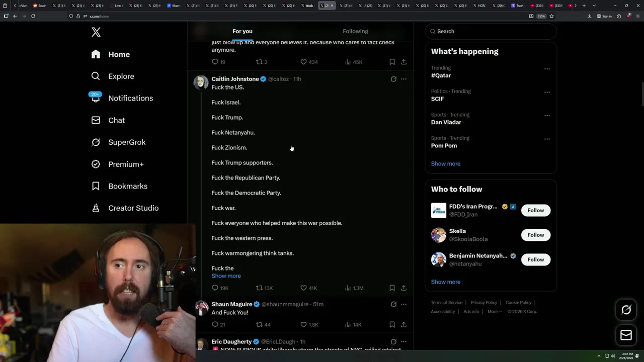
Task: Click the Search input field
Action: [x=491, y=31]
